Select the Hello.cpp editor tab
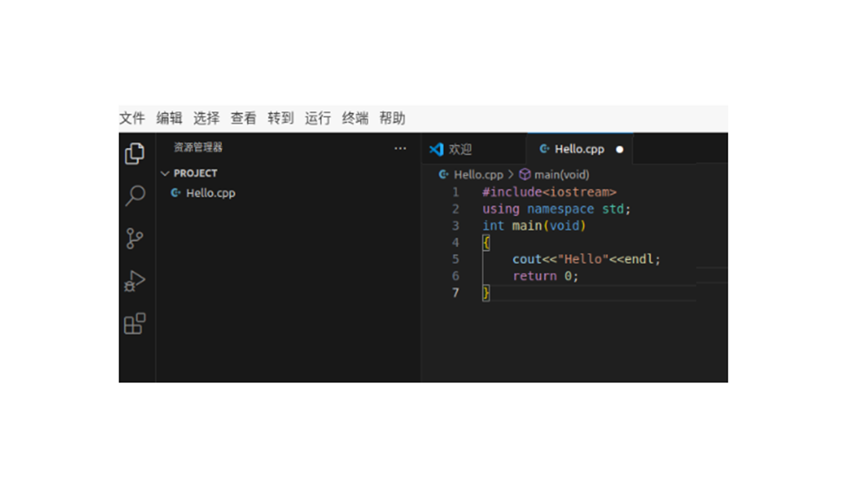868x488 pixels. point(579,149)
